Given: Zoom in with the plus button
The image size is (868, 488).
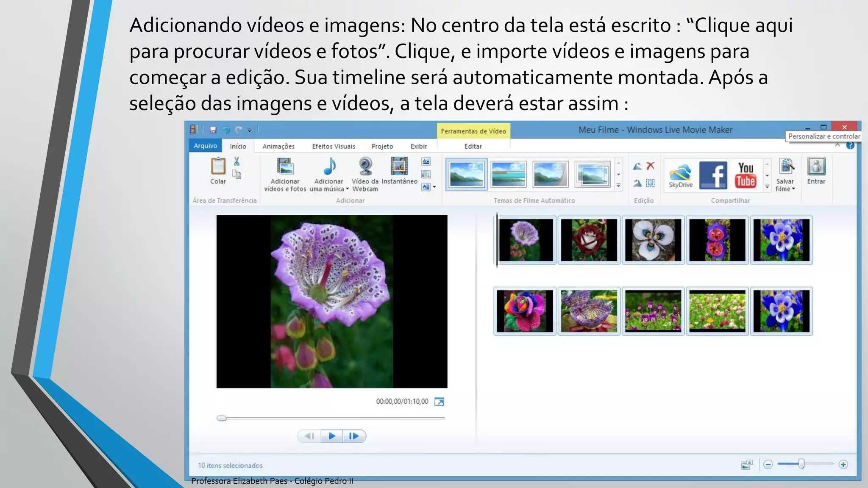Looking at the screenshot, I should (x=843, y=465).
